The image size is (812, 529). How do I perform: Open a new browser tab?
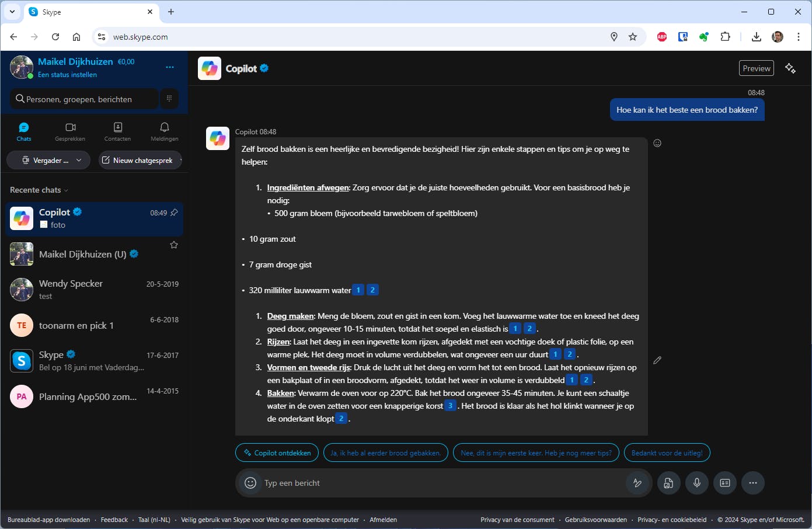point(171,12)
